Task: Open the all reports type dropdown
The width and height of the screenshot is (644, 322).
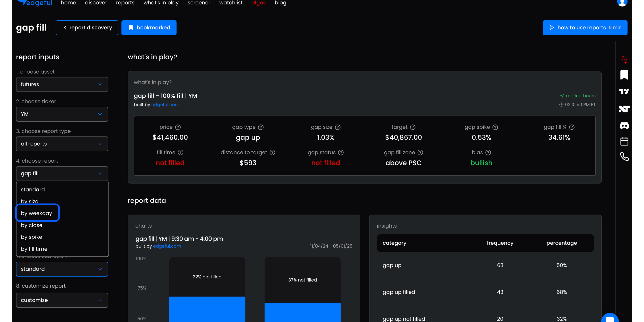Action: (x=62, y=144)
